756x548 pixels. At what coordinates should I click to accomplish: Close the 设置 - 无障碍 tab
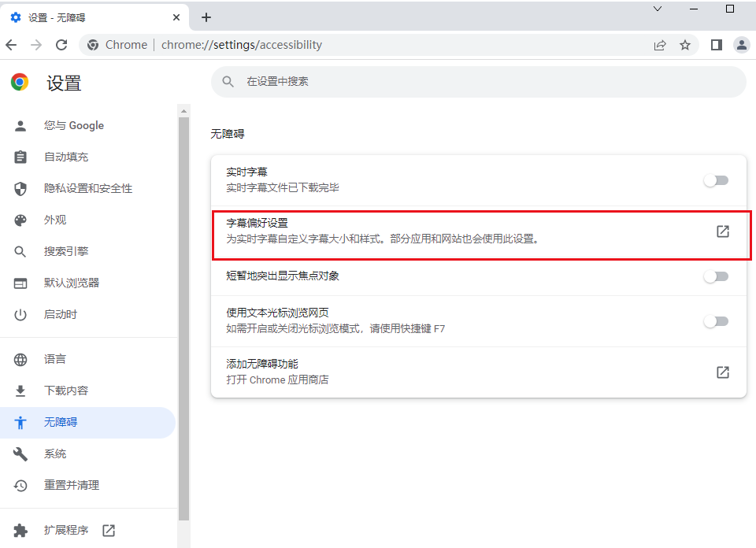176,17
